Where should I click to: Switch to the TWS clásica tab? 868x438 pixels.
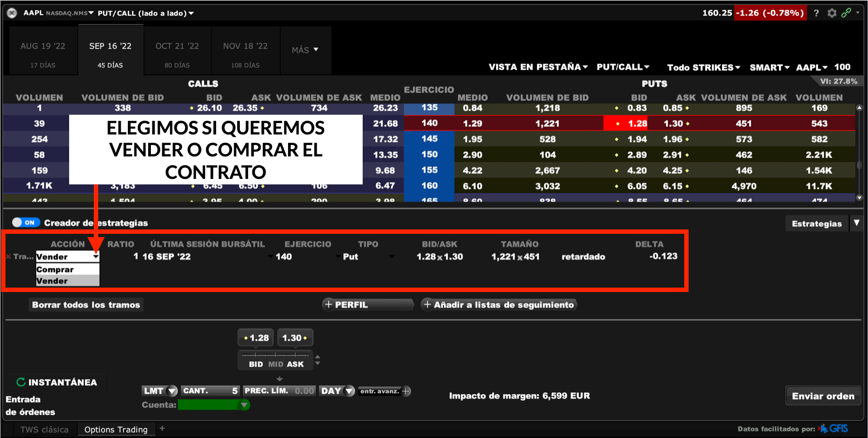[x=44, y=429]
